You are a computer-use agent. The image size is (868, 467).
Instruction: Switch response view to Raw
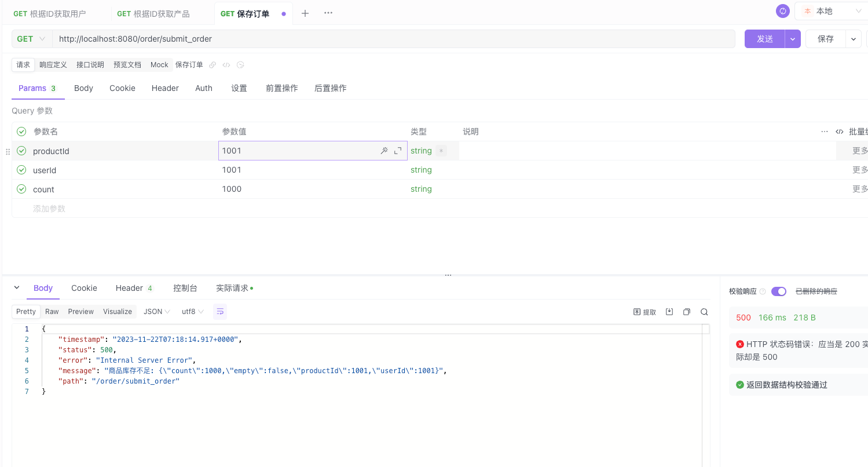[x=52, y=312]
